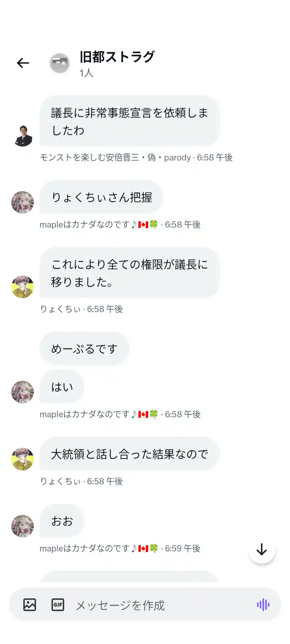This screenshot has width=290, height=644.
Task: Select the おお message bubble
Action: [62, 521]
